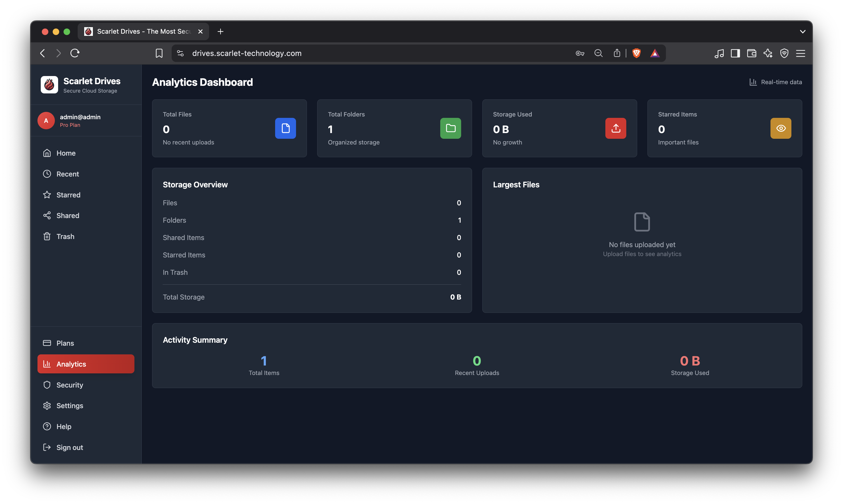This screenshot has height=504, width=843.
Task: Reload the current page
Action: pos(75,53)
